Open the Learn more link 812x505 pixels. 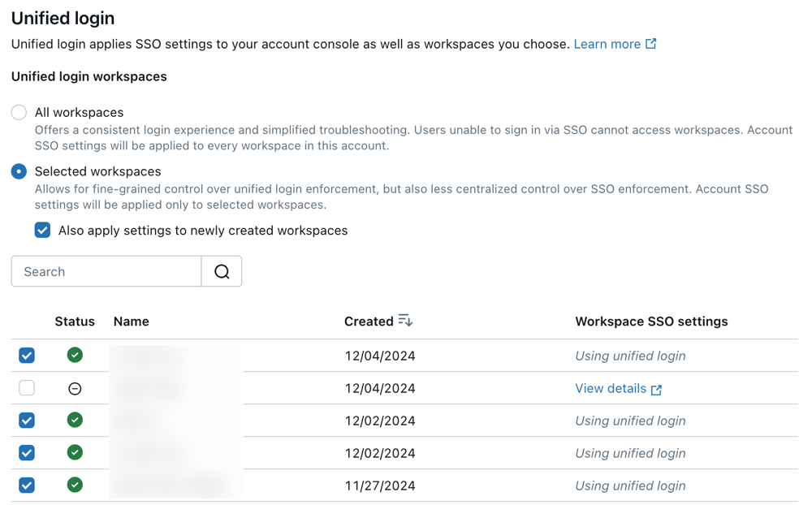(607, 44)
